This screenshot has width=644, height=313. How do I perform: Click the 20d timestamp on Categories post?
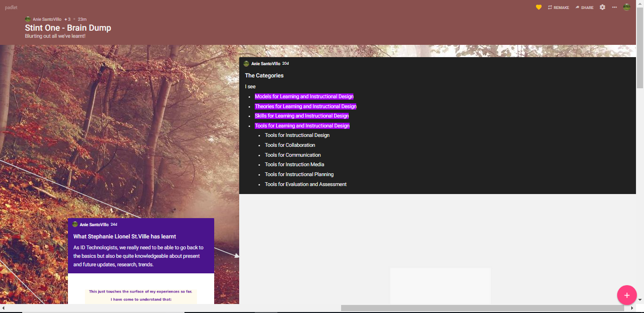(x=285, y=63)
